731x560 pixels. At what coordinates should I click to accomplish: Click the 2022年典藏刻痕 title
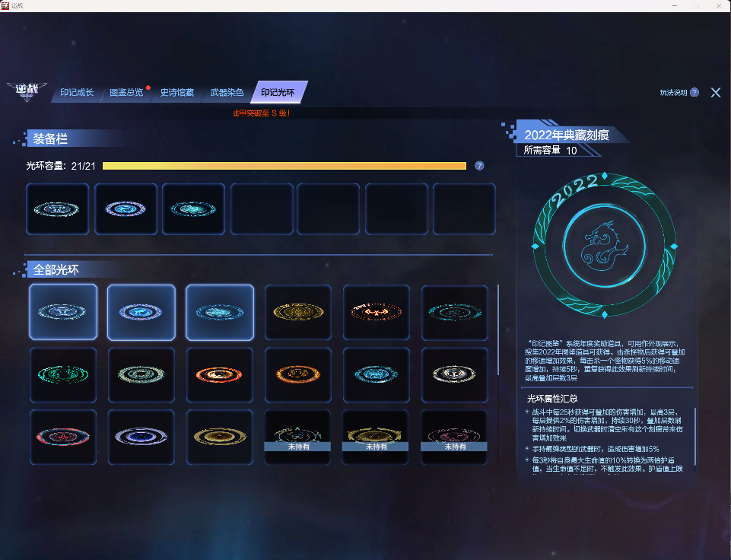coord(567,135)
